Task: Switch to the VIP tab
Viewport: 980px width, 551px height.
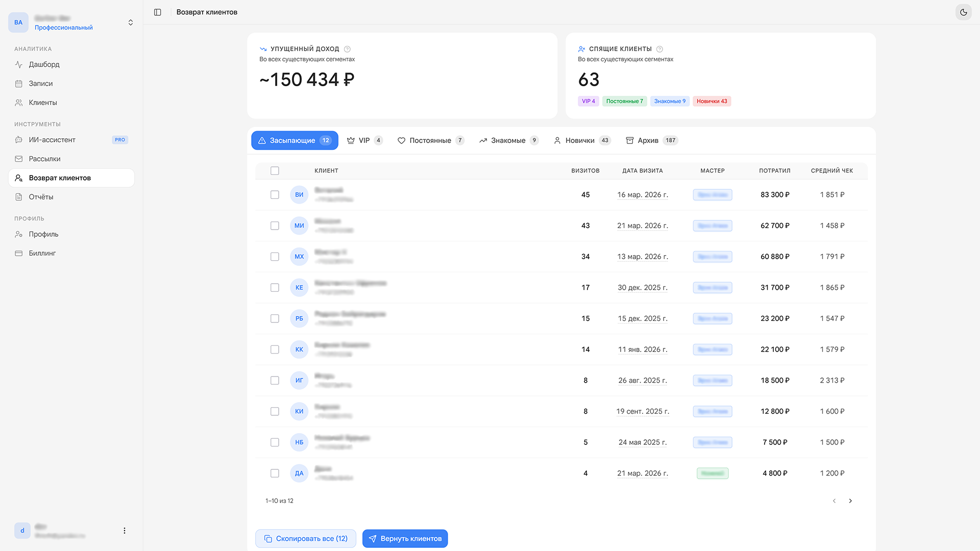Action: [364, 140]
